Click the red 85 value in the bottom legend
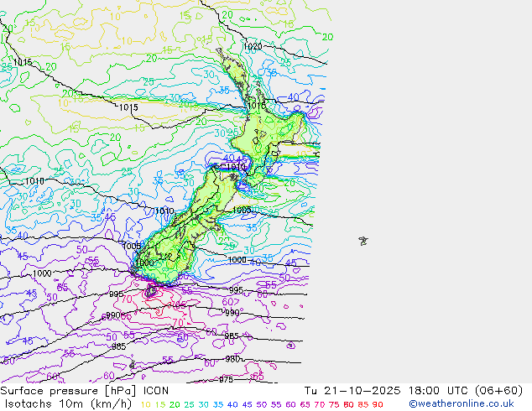The height and width of the screenshot is (411, 532). coord(363,404)
